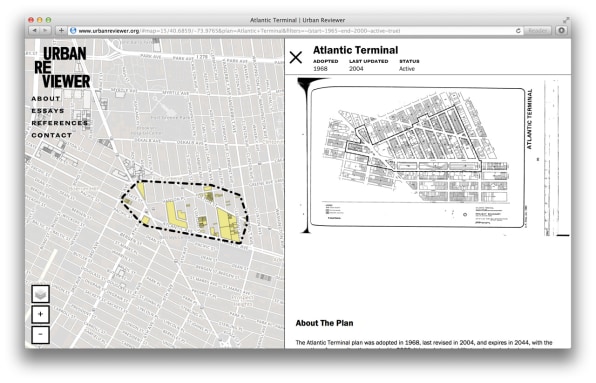Viewport: 596px width, 383px height.
Task: Go back using browser back arrow
Action: point(35,30)
